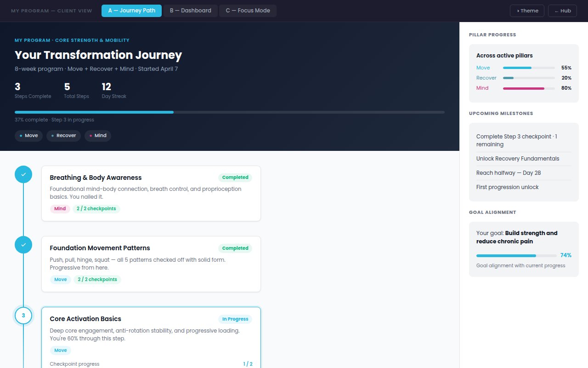Click the 2 / 2 checkpoints chip on Breathing card

(96, 209)
